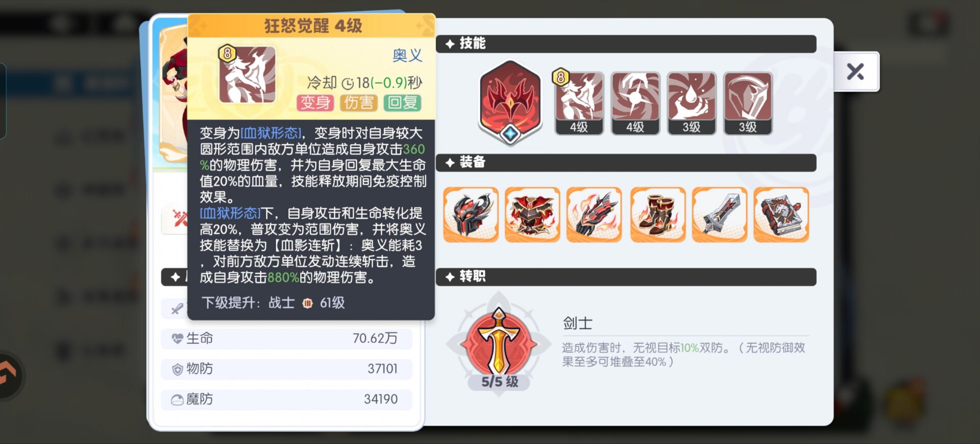This screenshot has width=980, height=444.
Task: Open the red book accessory slot
Action: [781, 214]
